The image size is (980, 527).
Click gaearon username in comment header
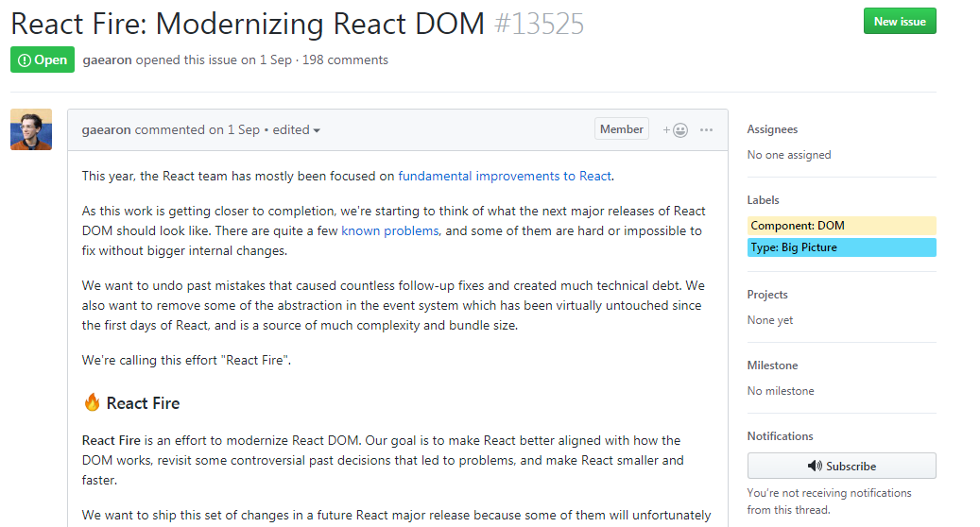[106, 129]
